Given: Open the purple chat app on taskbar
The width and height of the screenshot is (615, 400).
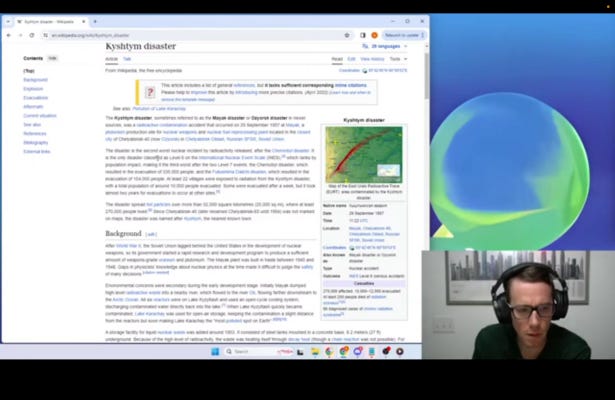Looking at the screenshot, I should point(357,351).
